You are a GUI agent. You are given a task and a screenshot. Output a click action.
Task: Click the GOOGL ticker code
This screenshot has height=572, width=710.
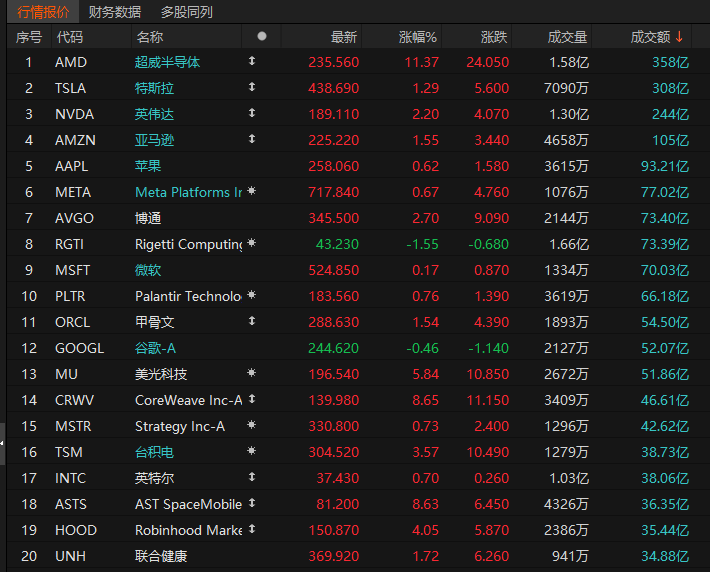coord(79,348)
